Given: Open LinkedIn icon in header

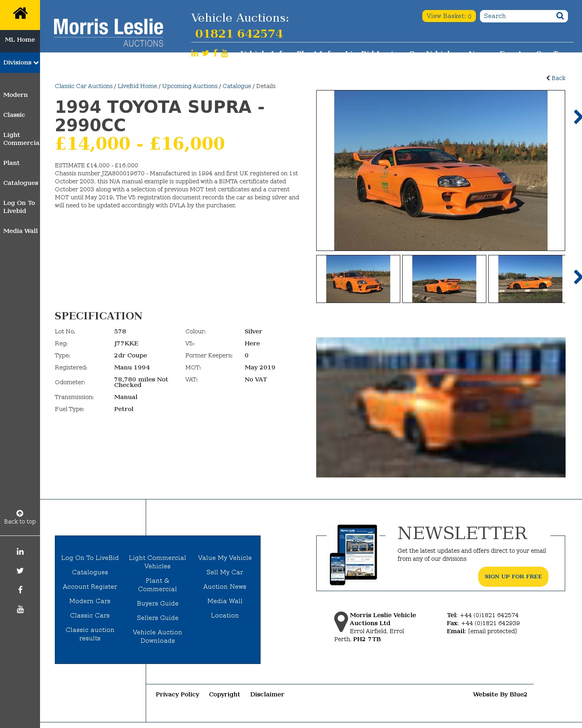Looking at the screenshot, I should point(195,53).
